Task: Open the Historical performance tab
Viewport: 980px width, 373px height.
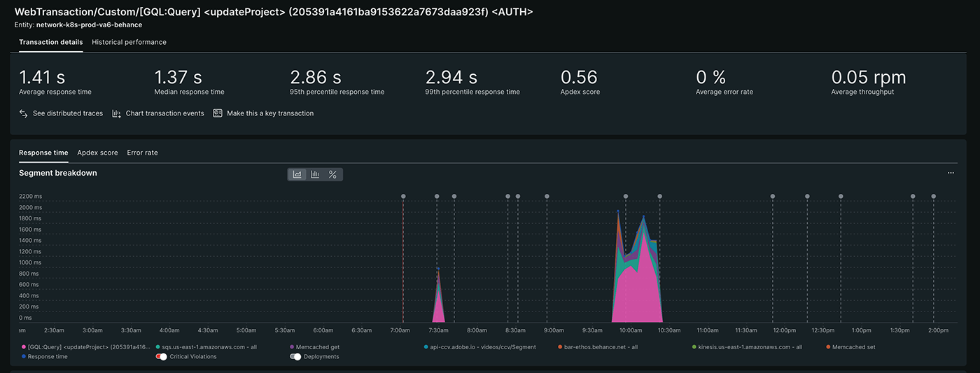Action: 129,42
